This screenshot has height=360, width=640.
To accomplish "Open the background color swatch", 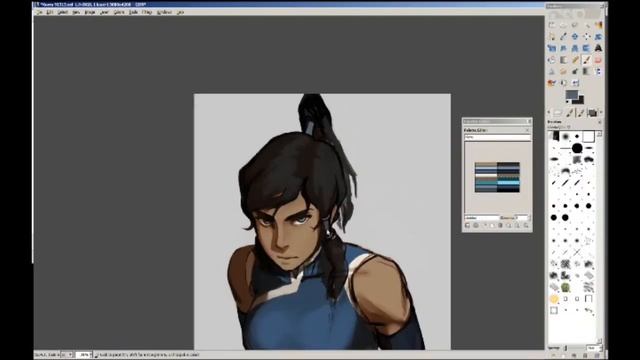I will pos(581,101).
